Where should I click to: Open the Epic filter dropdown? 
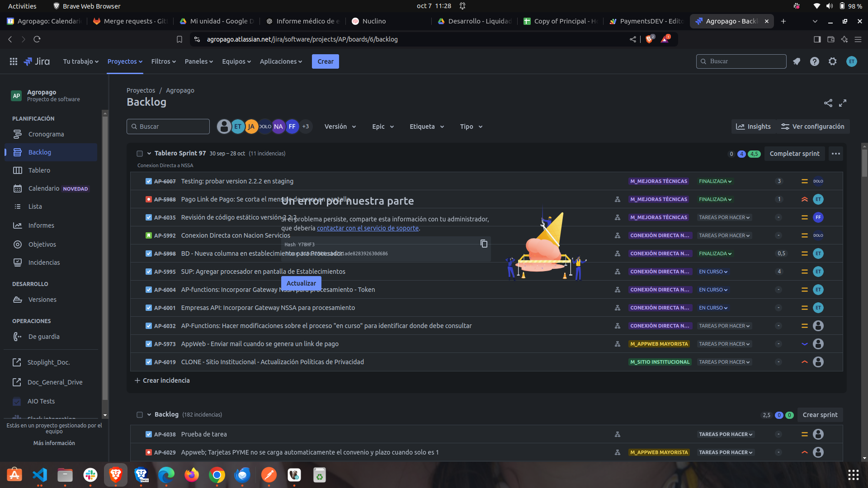[382, 127]
